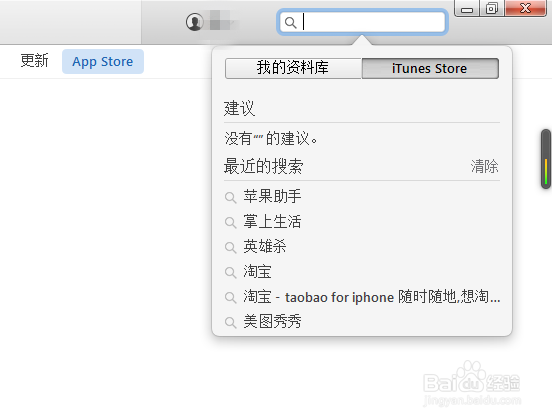This screenshot has height=420, width=552.
Task: Select recent search 英雄杀
Action: [x=265, y=246]
